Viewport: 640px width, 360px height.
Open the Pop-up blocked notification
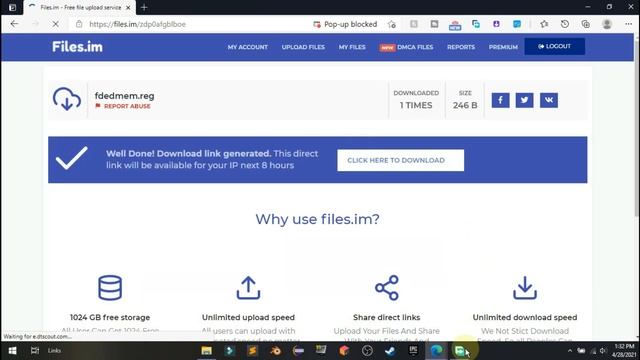(345, 24)
